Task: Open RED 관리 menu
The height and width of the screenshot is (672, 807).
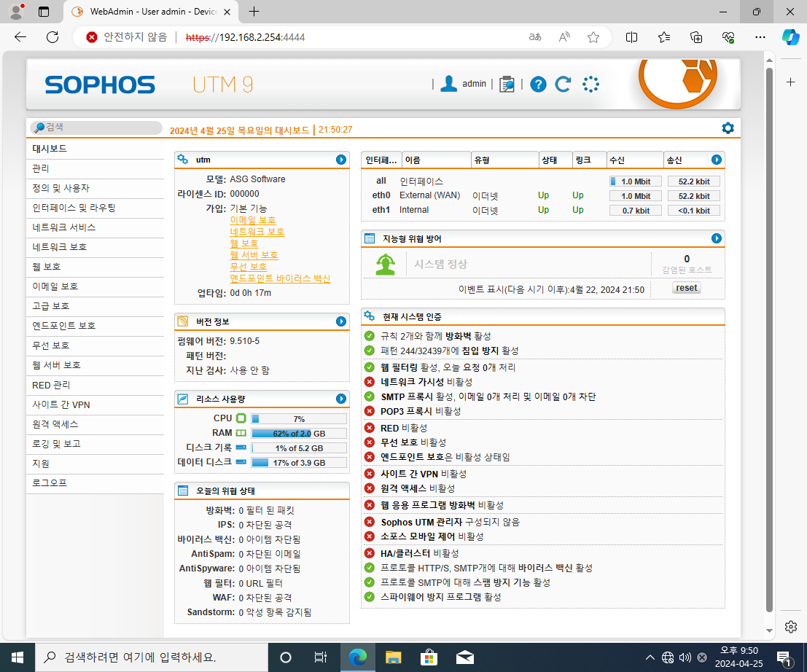Action: 95,385
